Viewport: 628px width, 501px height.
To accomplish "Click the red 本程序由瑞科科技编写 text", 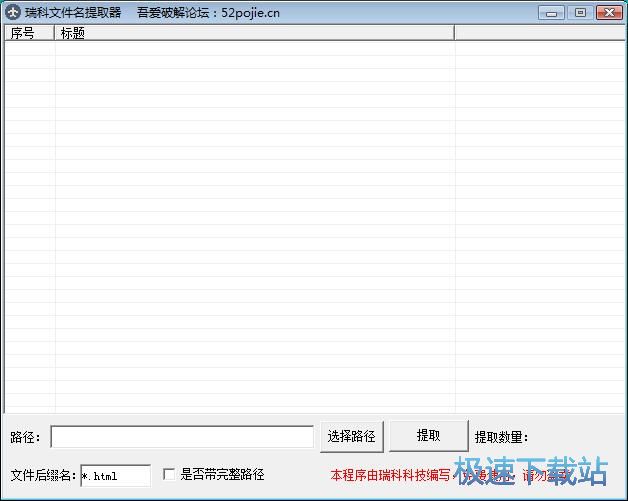I will point(390,475).
